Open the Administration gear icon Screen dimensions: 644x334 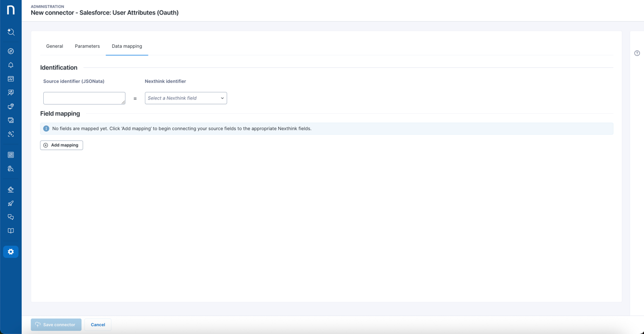pos(11,252)
